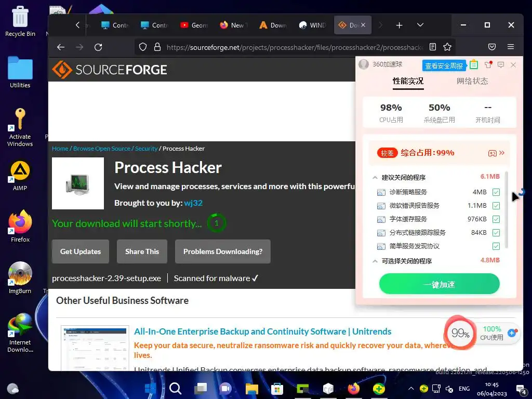Open Utilities folder on desktop

(x=20, y=72)
